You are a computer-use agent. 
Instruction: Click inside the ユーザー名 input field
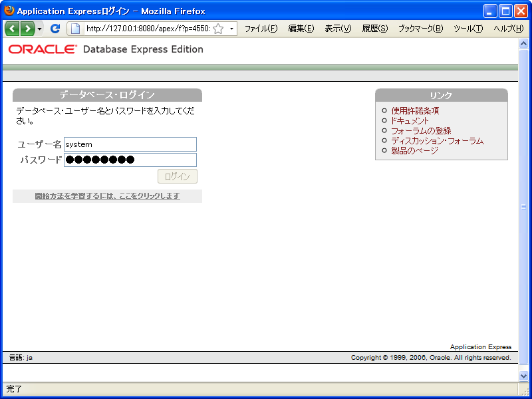[x=130, y=144]
